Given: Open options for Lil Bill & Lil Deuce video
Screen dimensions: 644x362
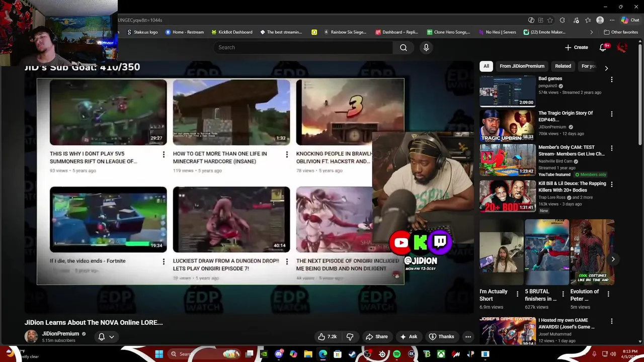Looking at the screenshot, I should pyautogui.click(x=612, y=185).
